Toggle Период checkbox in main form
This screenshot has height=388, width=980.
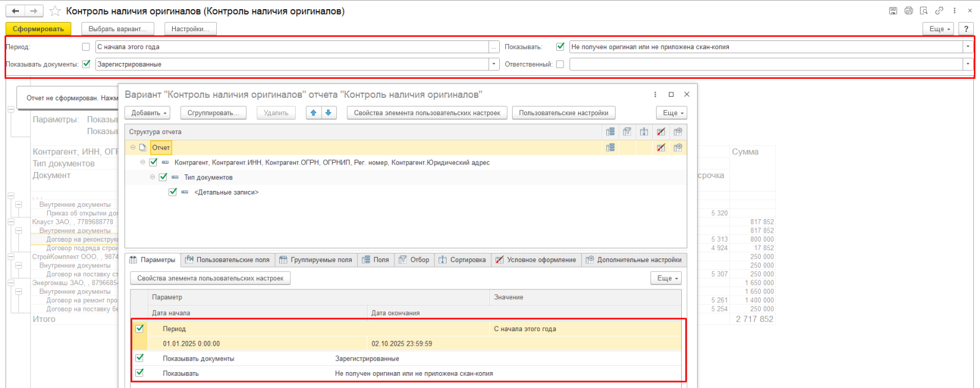click(86, 47)
